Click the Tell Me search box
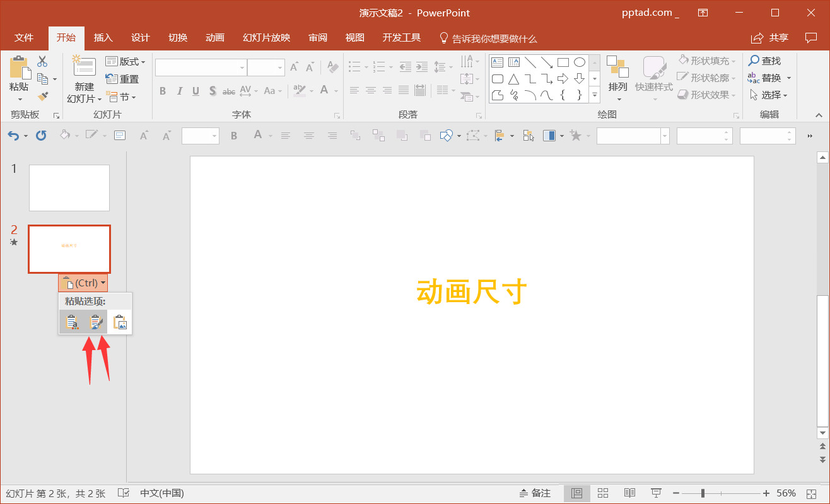 coord(488,38)
